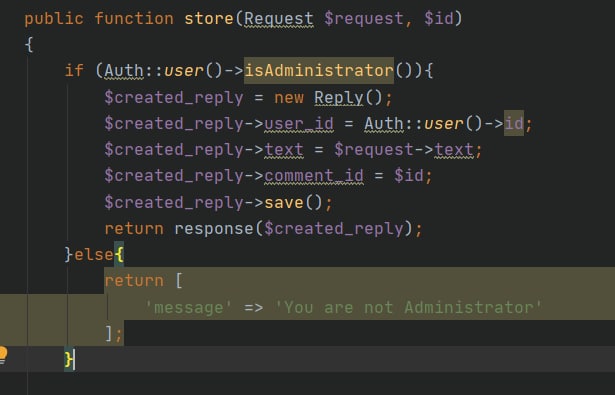Click the $id value assigned to comment_id
The image size is (615, 395).
(409, 175)
